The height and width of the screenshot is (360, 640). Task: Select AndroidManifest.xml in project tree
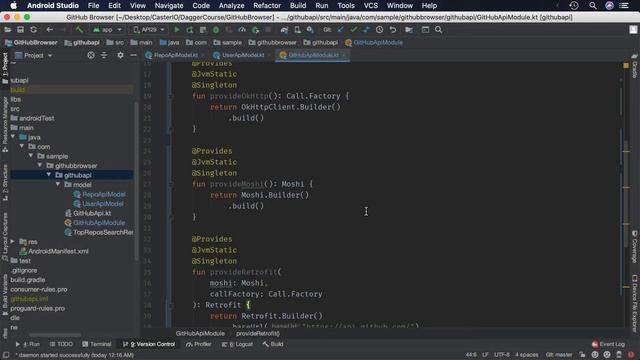(54, 251)
